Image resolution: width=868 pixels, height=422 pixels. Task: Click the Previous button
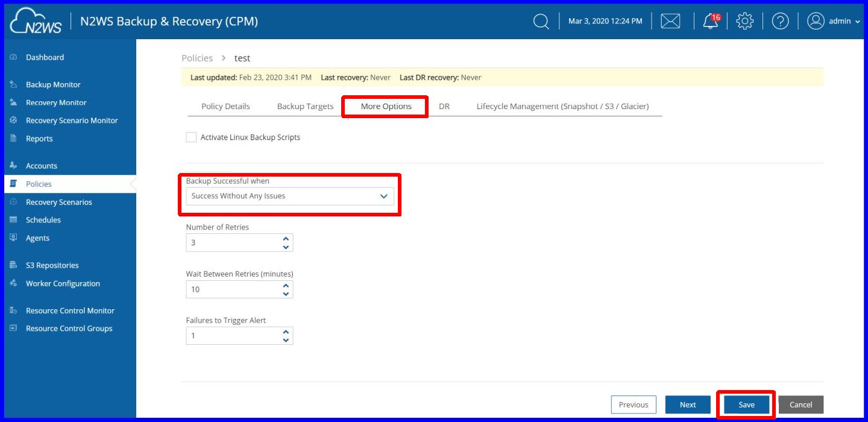pyautogui.click(x=634, y=405)
